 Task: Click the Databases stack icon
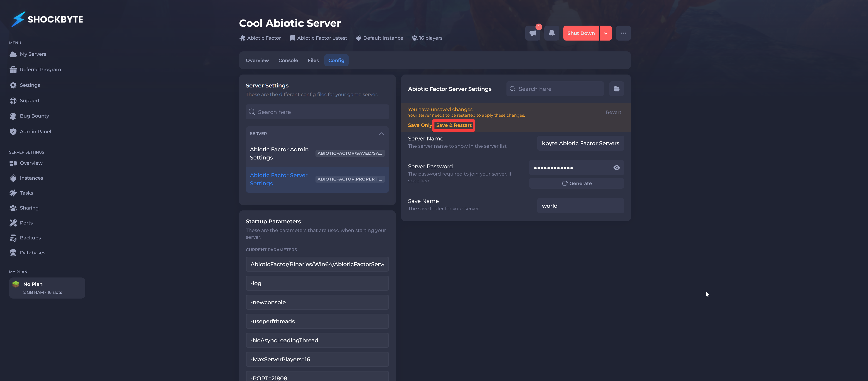[13, 253]
